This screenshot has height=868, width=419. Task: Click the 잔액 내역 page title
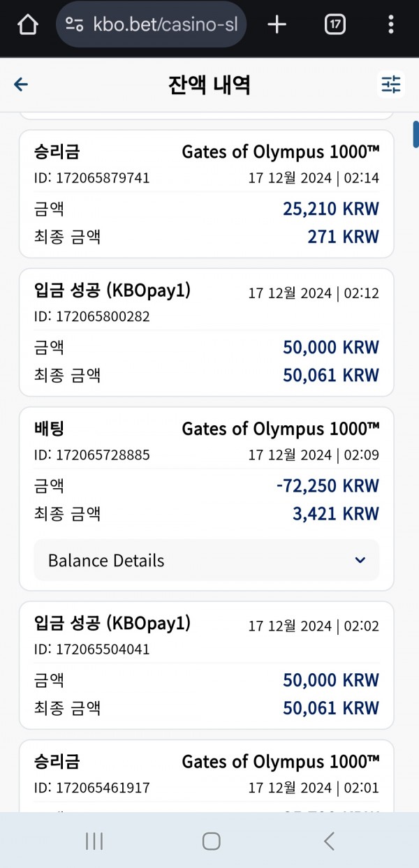pos(209,84)
